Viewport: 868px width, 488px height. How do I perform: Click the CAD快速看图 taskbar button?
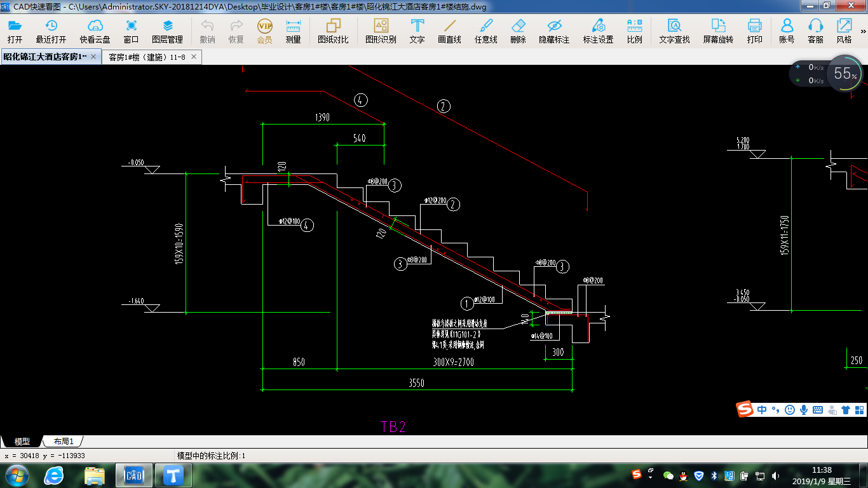[134, 475]
